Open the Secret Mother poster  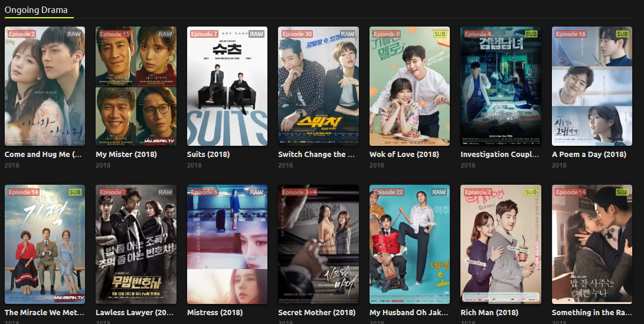tap(318, 244)
